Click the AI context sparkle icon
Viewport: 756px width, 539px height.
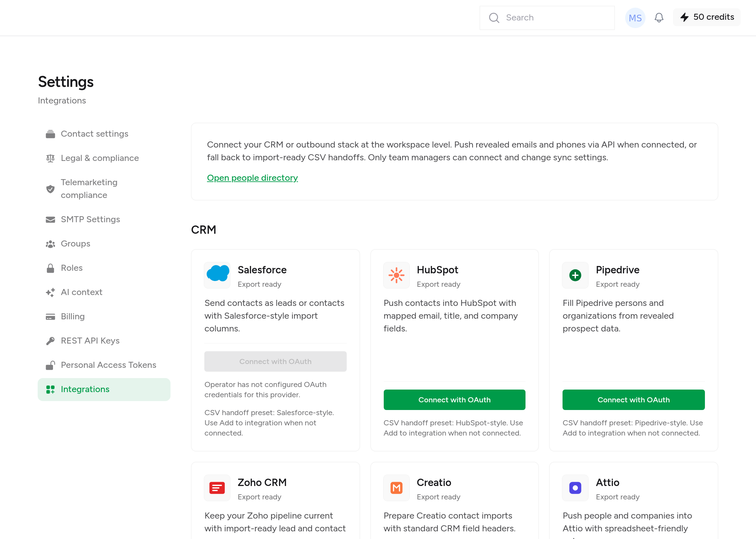(50, 292)
